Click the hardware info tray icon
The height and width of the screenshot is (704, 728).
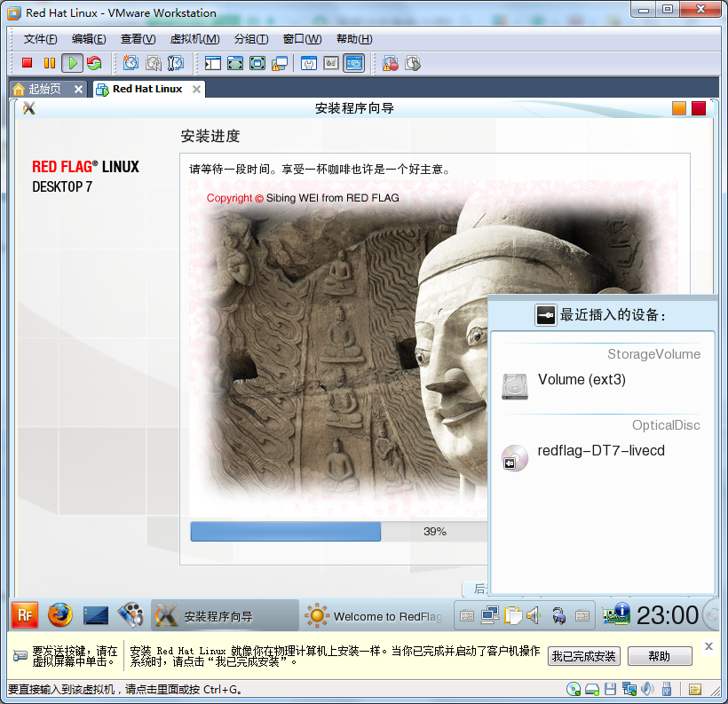pos(616,615)
